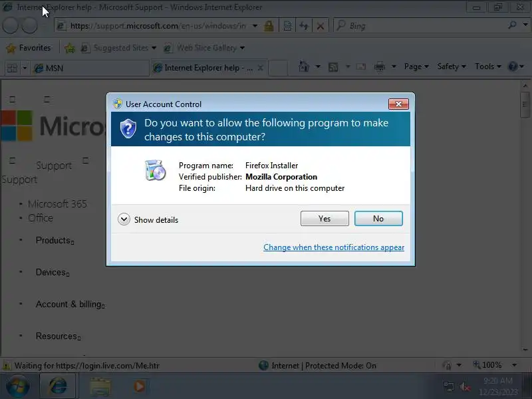Click the security lock icon

pos(269,26)
